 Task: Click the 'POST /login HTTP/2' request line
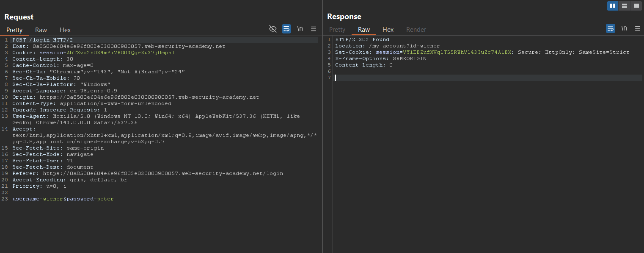pyautogui.click(x=43, y=40)
